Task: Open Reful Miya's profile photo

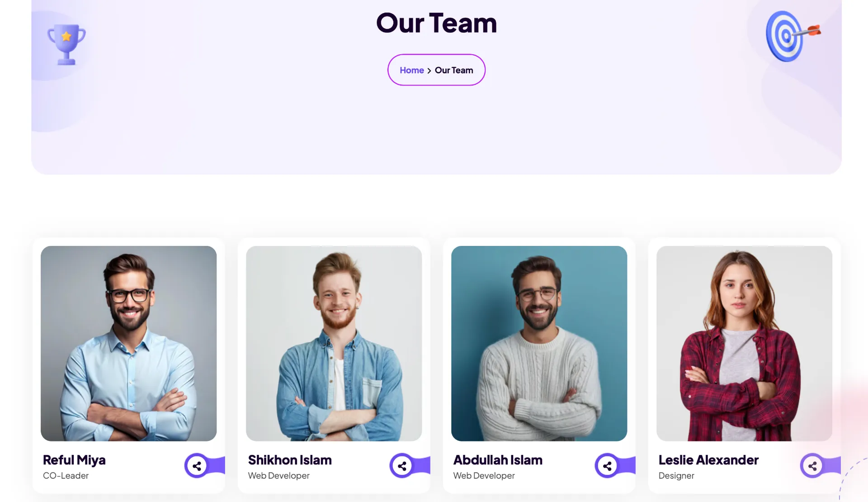Action: click(128, 343)
